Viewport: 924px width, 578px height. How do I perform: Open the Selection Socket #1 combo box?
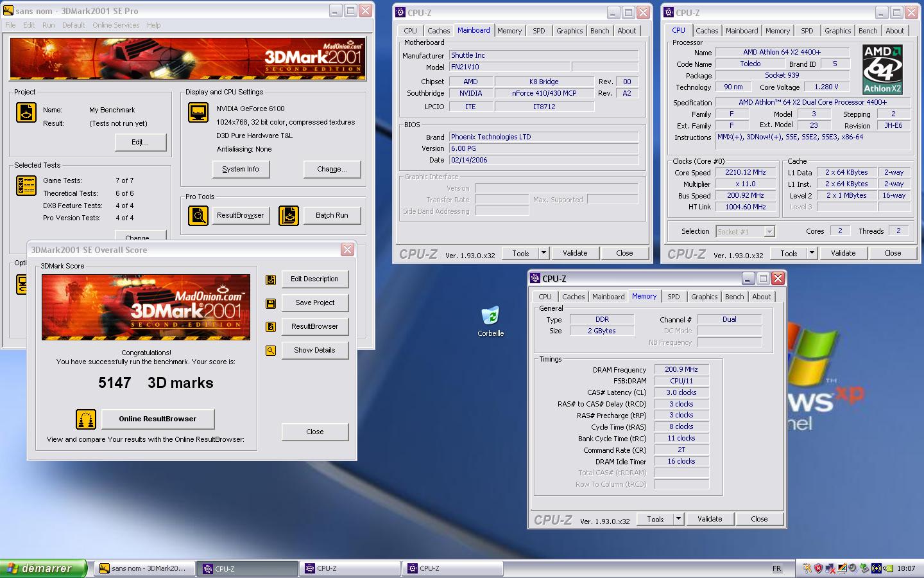[x=746, y=231]
